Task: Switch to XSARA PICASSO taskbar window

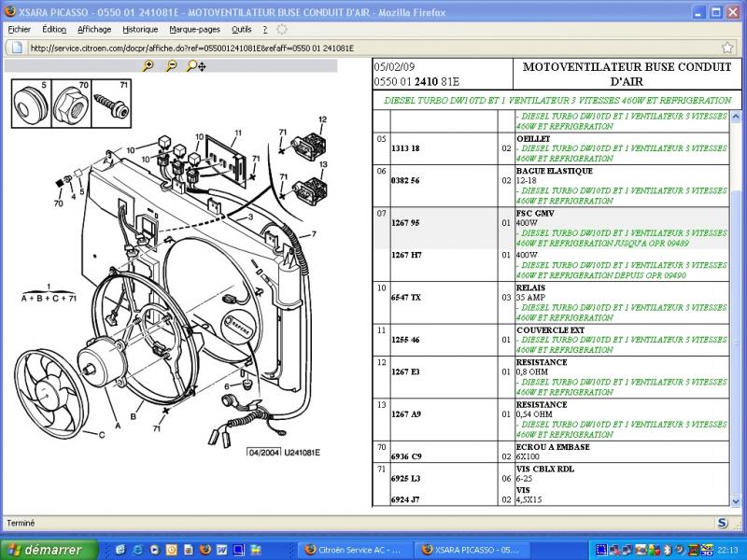Action: coord(472,550)
